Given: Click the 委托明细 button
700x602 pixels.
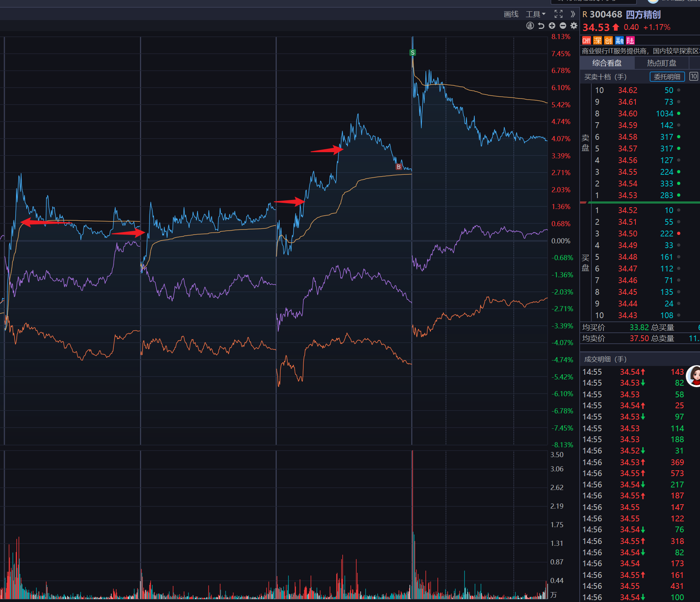Looking at the screenshot, I should click(667, 77).
